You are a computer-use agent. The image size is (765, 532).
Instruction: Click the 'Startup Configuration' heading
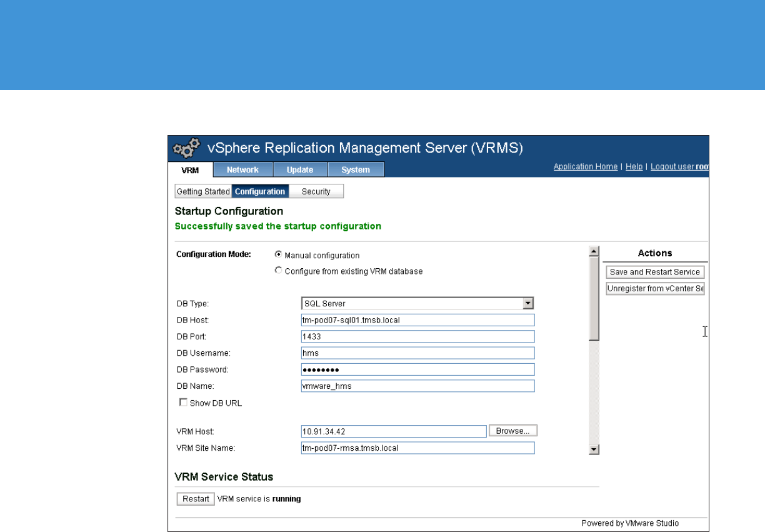[229, 211]
